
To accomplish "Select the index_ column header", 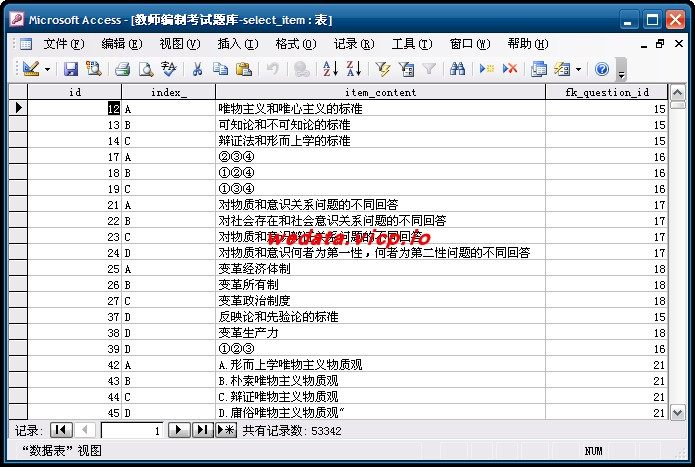I will point(168,92).
